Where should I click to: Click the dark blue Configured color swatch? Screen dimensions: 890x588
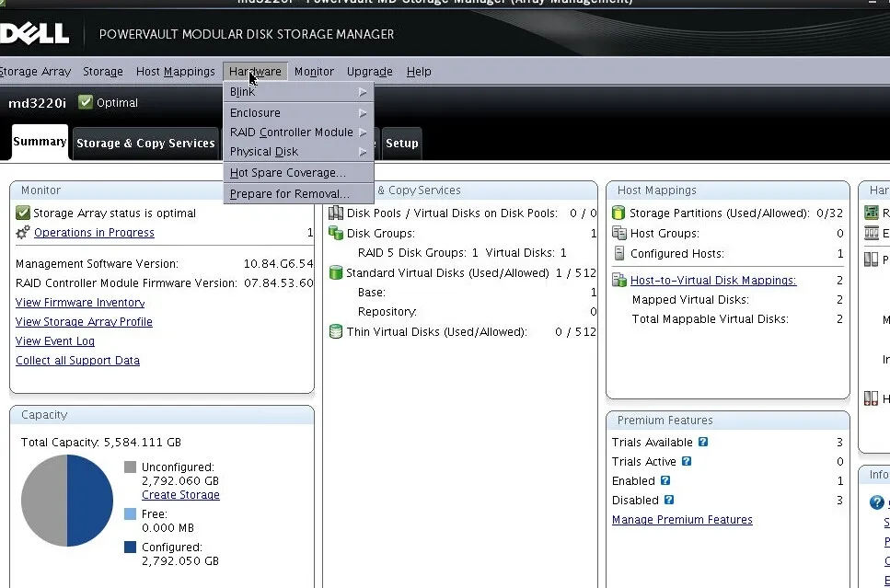[x=130, y=547]
